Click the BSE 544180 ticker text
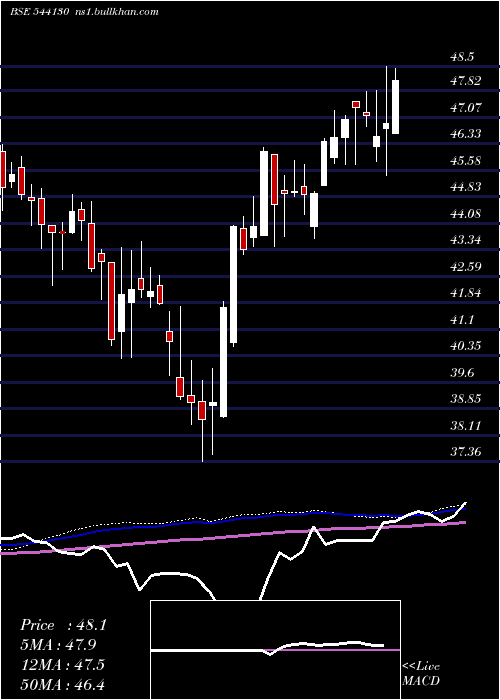 [x=39, y=12]
